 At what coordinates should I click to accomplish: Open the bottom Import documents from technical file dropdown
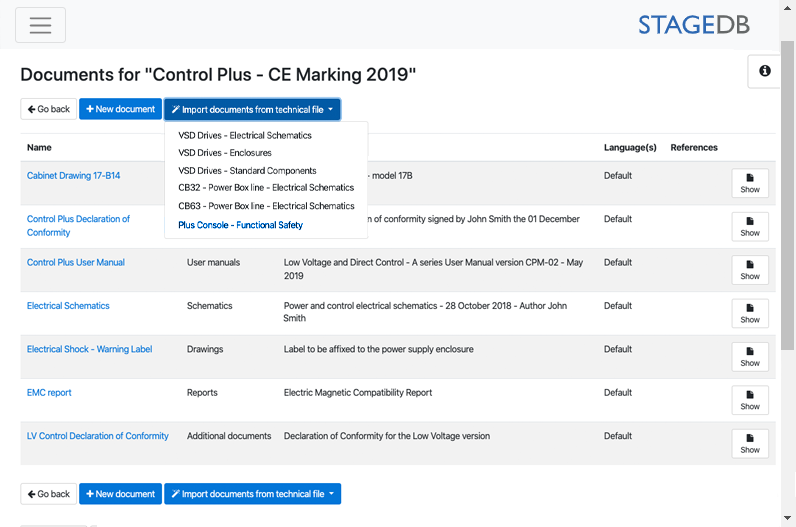[252, 494]
